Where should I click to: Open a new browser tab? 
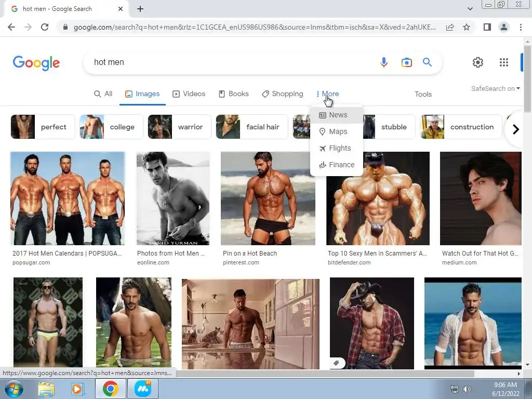(140, 9)
